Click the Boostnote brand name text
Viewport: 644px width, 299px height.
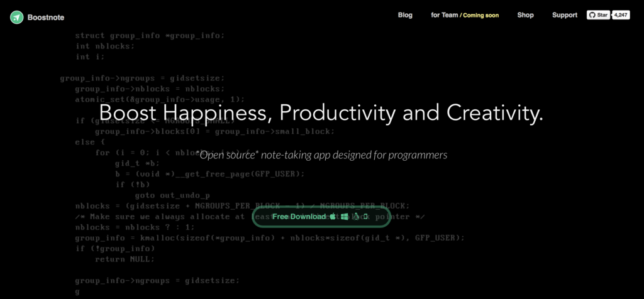click(x=45, y=17)
